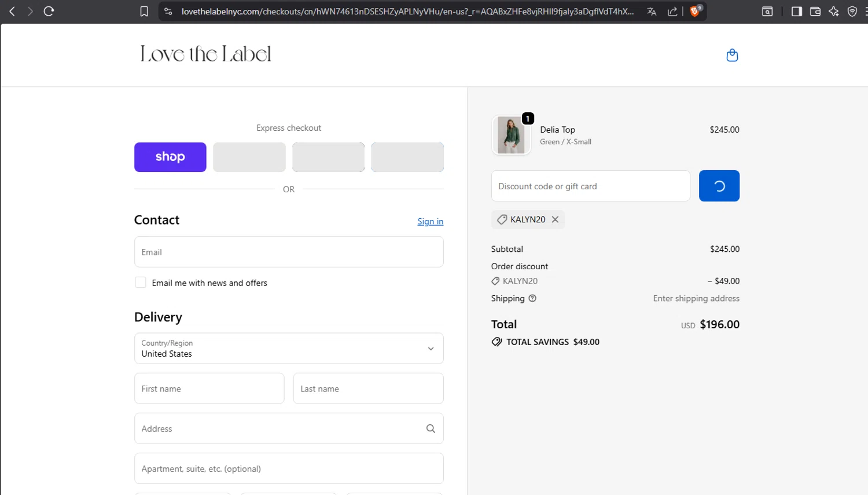Click the Express checkout heading
The height and width of the screenshot is (495, 868).
pos(289,128)
